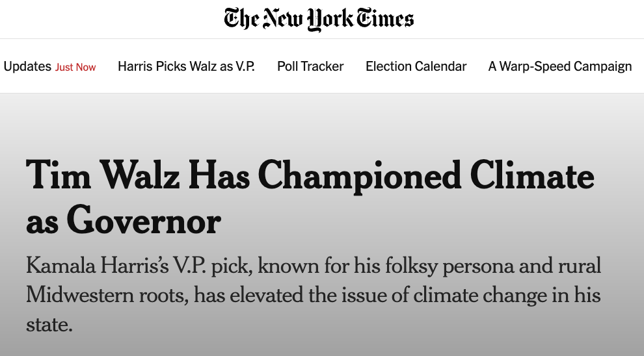Open The New York Times homepage logo
This screenshot has height=356, width=644.
[x=319, y=19]
